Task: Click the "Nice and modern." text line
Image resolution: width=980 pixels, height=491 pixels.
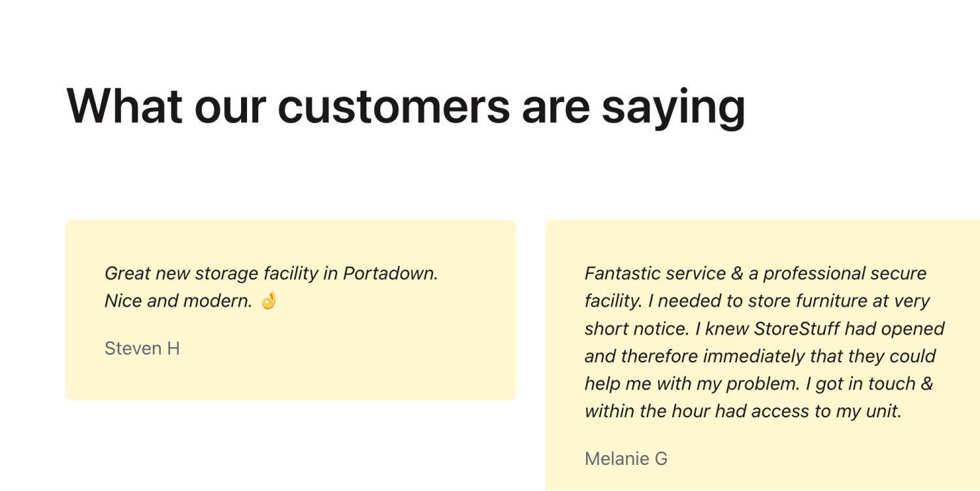Action: coord(178,301)
